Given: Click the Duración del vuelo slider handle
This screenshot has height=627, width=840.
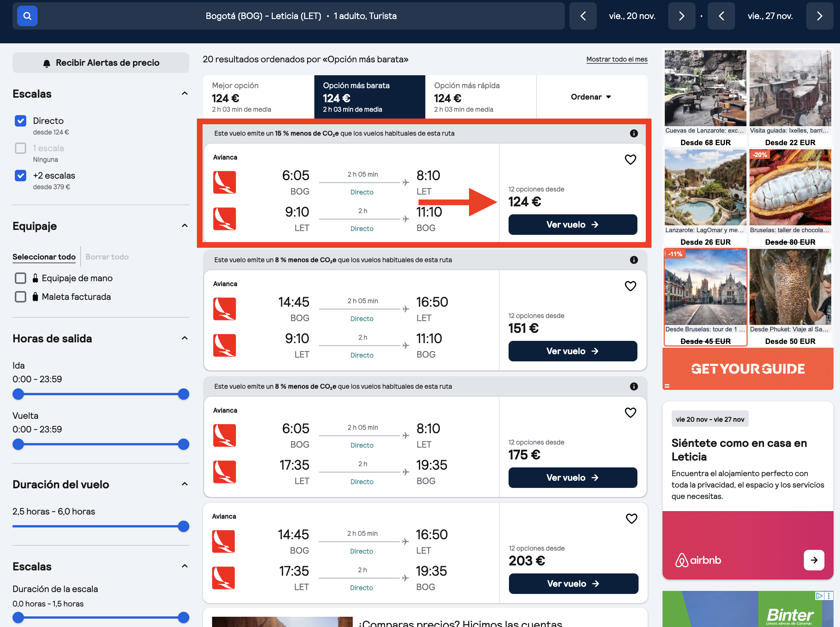Looking at the screenshot, I should 184,526.
